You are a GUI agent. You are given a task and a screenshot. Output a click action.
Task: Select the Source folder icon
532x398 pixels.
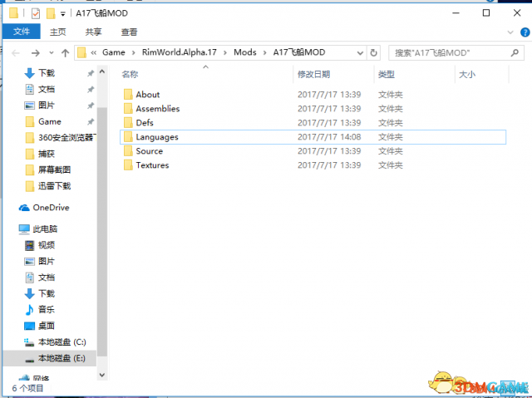[x=128, y=151]
